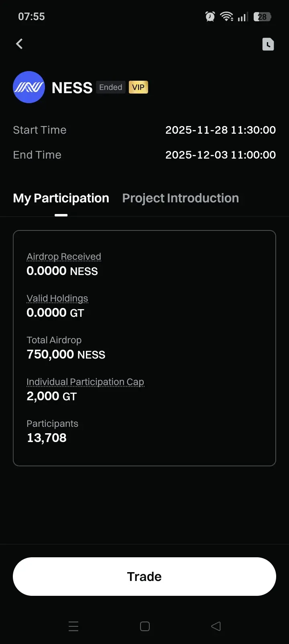Tap the battery indicator icon
This screenshot has height=644, width=289.
[263, 17]
